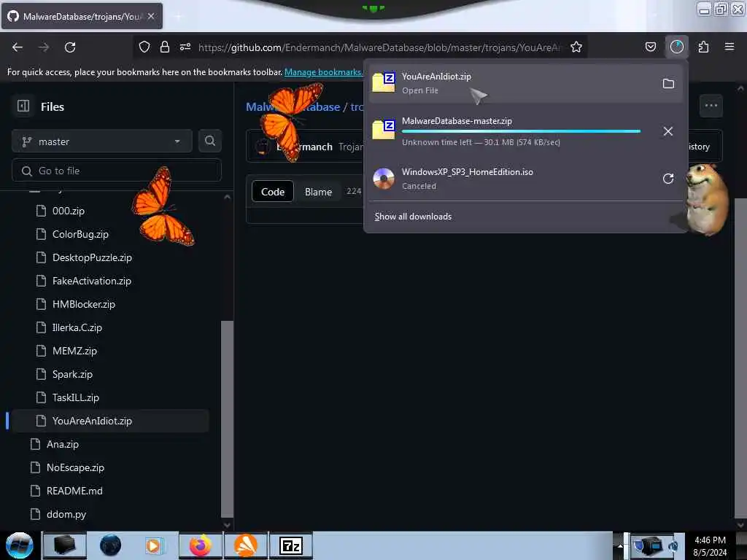This screenshot has height=560, width=747.
Task: Click the file tree scroll up arrow
Action: [x=228, y=197]
